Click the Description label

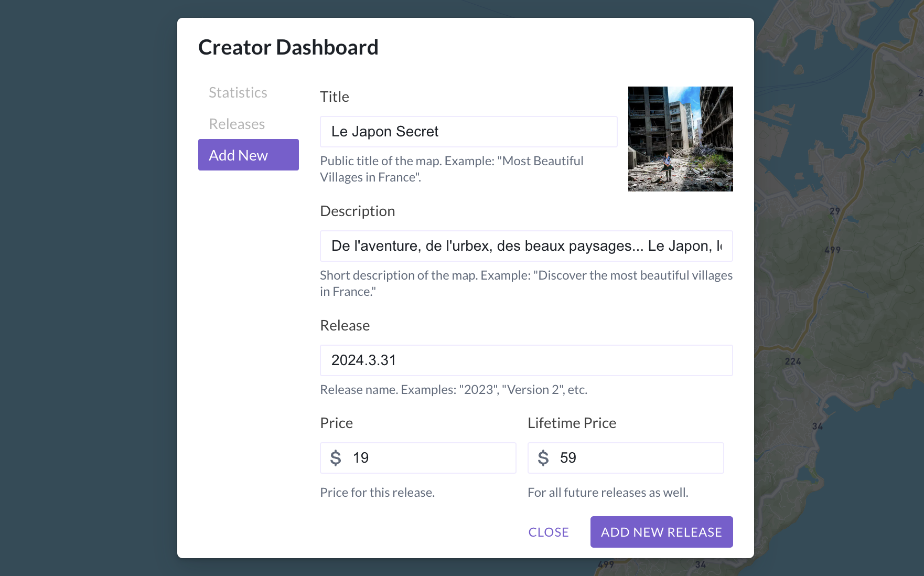(358, 211)
